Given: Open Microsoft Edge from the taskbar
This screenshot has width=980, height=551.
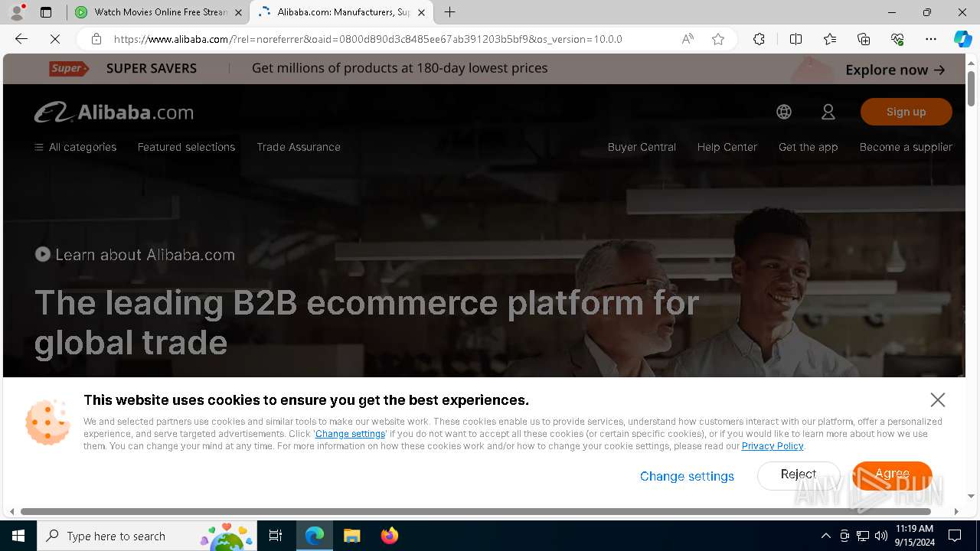Looking at the screenshot, I should 315,536.
